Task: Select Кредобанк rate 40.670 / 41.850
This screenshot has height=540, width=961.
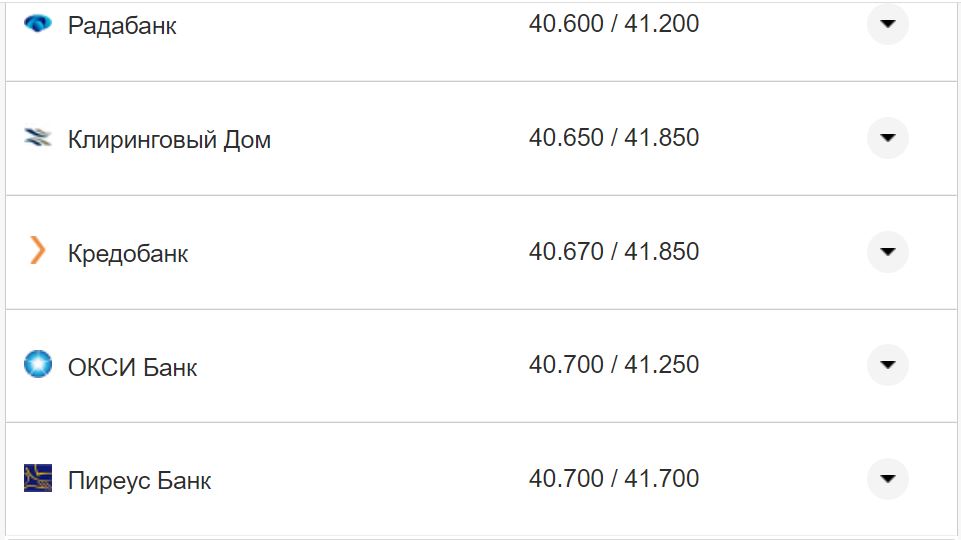Action: click(x=614, y=251)
